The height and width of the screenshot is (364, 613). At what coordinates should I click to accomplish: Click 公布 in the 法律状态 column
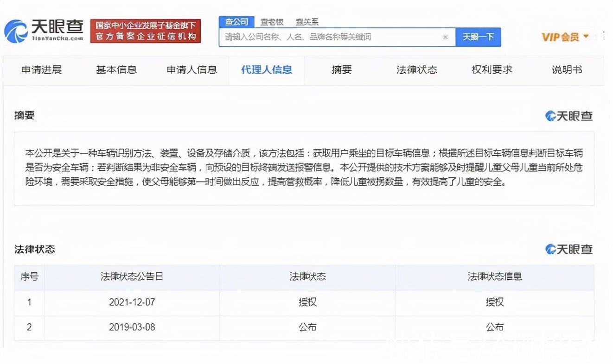click(307, 327)
